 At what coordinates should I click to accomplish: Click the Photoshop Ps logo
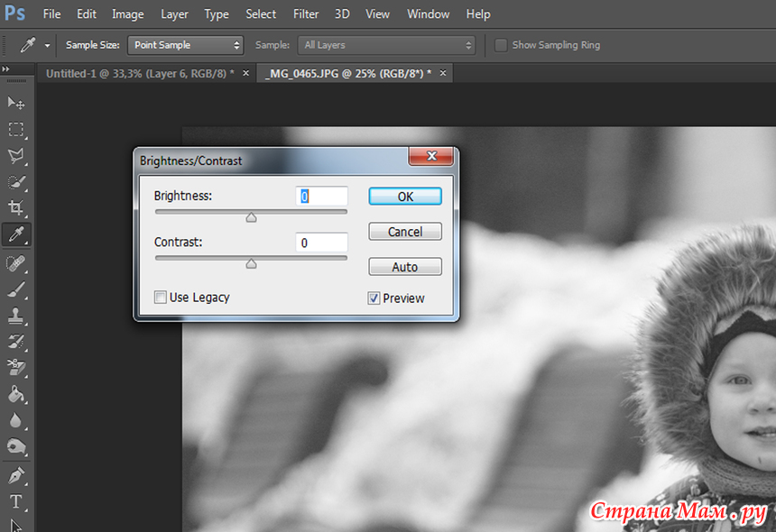coord(14,14)
